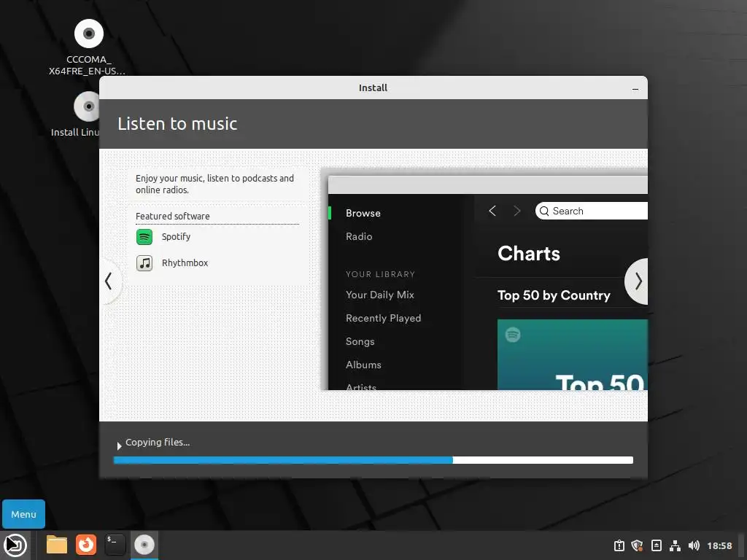Click the Spotify label text

point(176,237)
